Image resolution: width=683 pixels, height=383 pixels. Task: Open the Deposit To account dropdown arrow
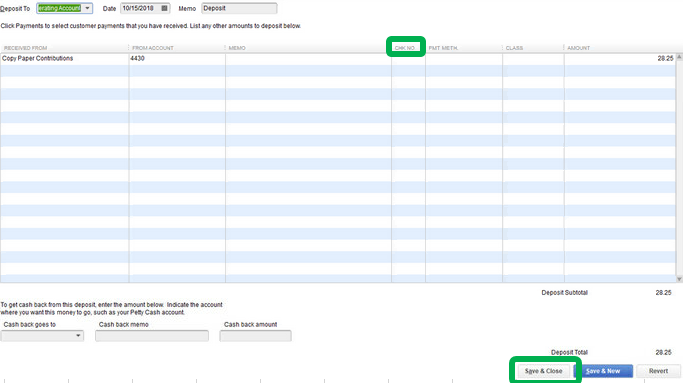coord(87,8)
